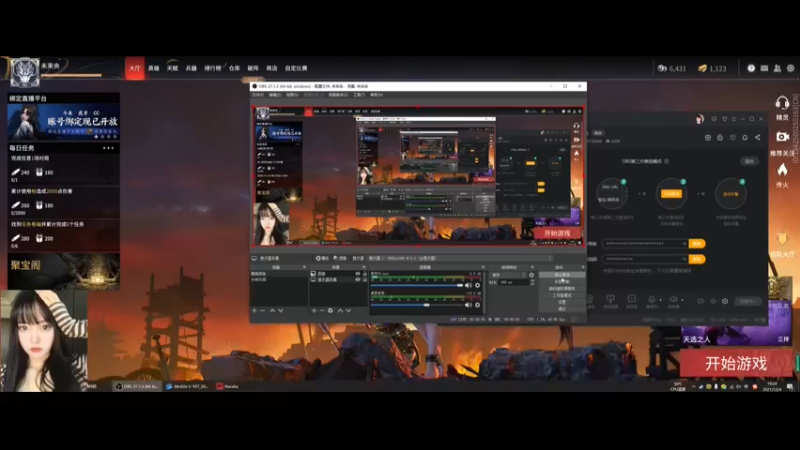Open the OBS scene transition type dropdown

tap(508, 275)
